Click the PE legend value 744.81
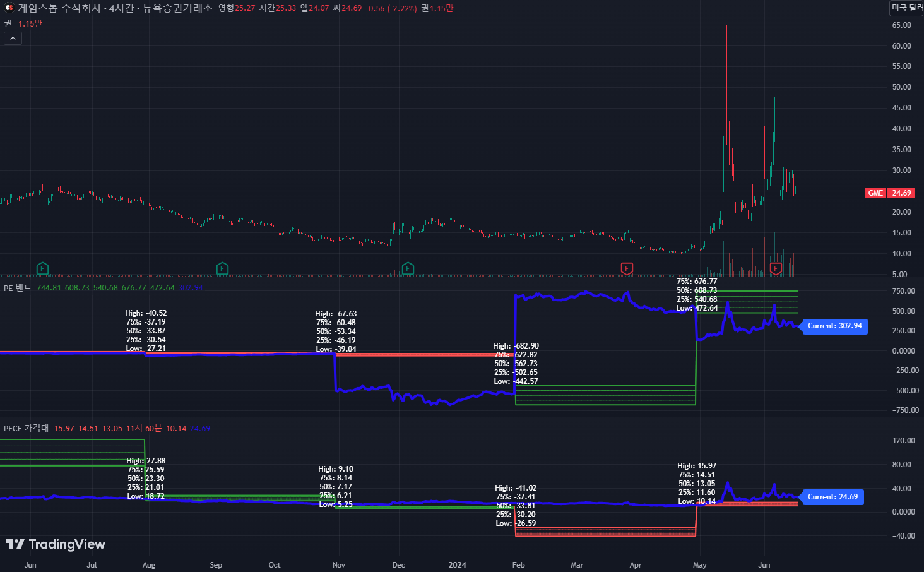The image size is (924, 572). [x=49, y=288]
